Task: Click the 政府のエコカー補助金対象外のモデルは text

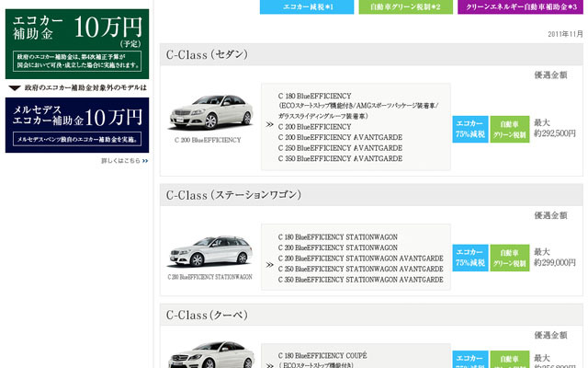Action: (85, 88)
